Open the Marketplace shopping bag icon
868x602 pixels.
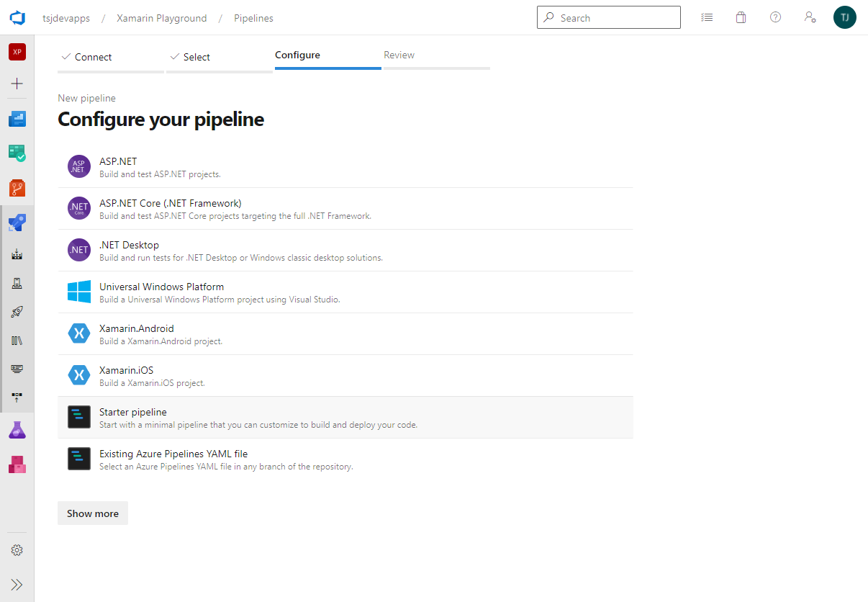point(741,18)
